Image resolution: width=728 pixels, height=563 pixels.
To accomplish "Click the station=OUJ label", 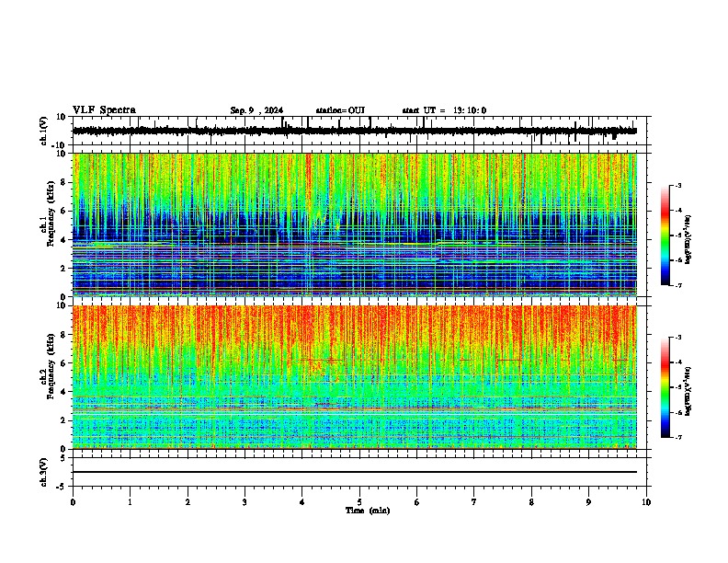I will pos(340,110).
